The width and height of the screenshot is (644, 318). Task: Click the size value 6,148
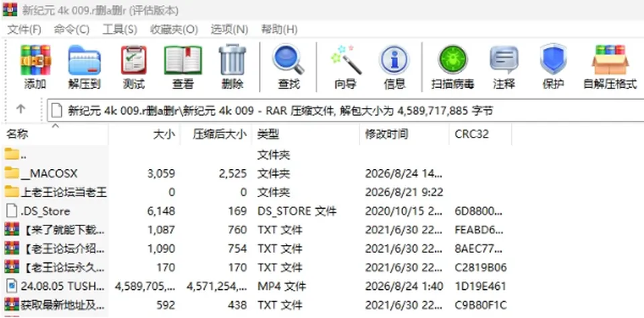tap(160, 211)
